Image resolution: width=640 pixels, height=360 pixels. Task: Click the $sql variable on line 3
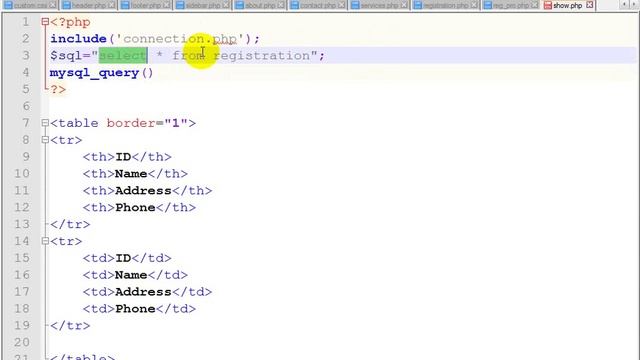[x=66, y=56]
